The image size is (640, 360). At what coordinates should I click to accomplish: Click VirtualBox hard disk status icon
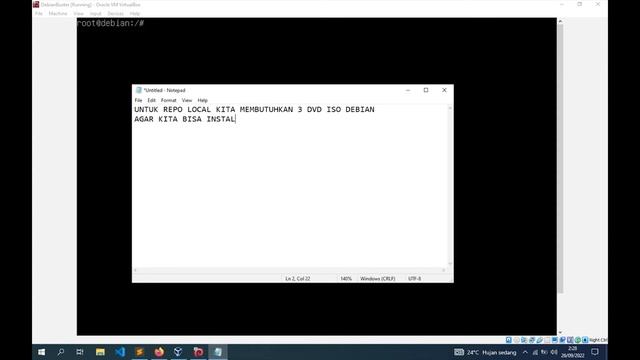click(509, 340)
